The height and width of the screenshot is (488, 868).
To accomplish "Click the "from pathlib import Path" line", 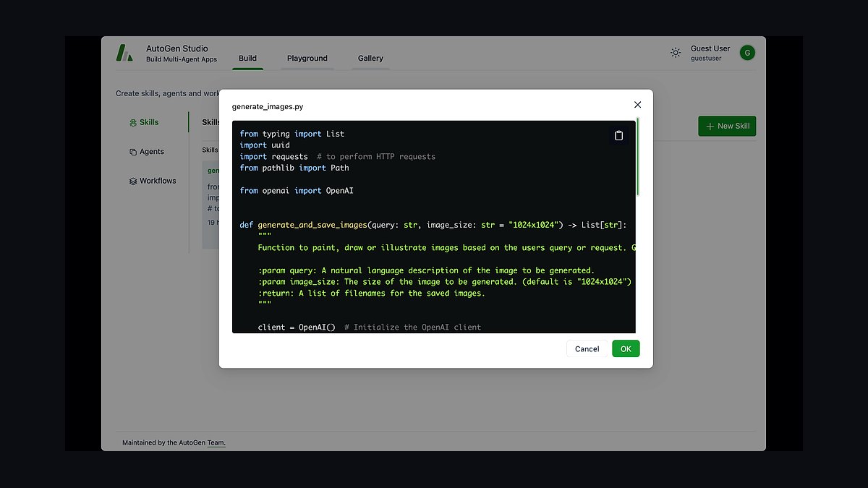I will coord(294,168).
